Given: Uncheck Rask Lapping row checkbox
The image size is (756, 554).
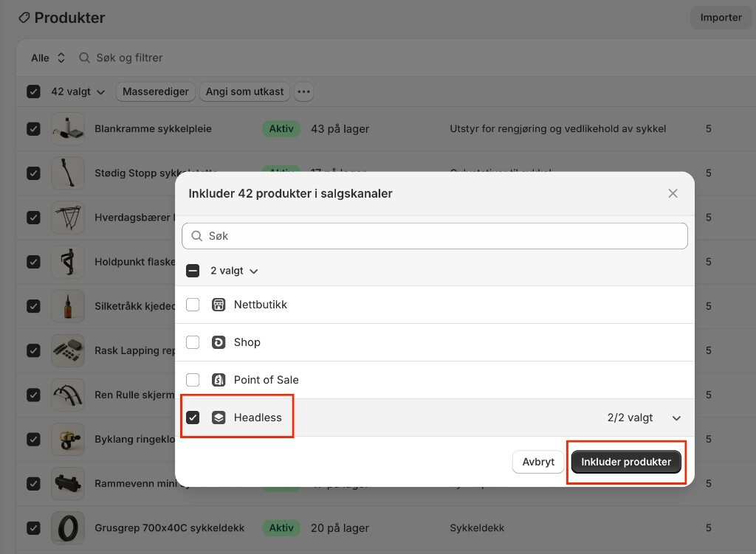Looking at the screenshot, I should point(33,350).
